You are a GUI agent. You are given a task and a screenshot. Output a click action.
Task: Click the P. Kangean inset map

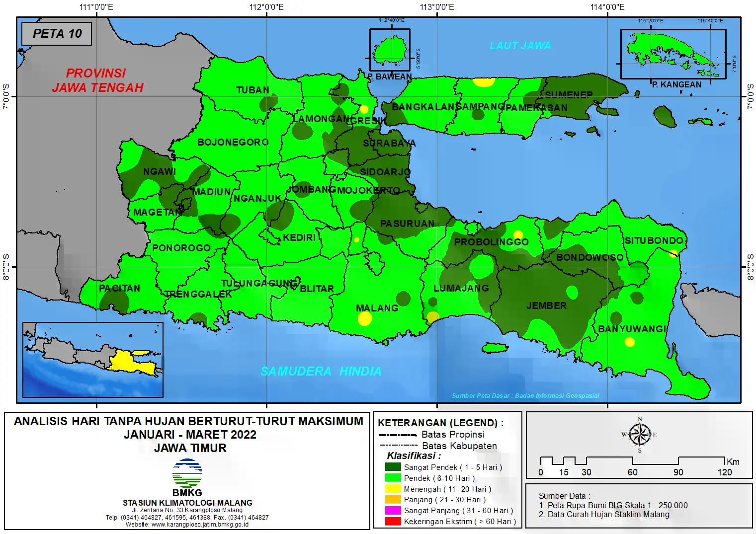pyautogui.click(x=673, y=54)
